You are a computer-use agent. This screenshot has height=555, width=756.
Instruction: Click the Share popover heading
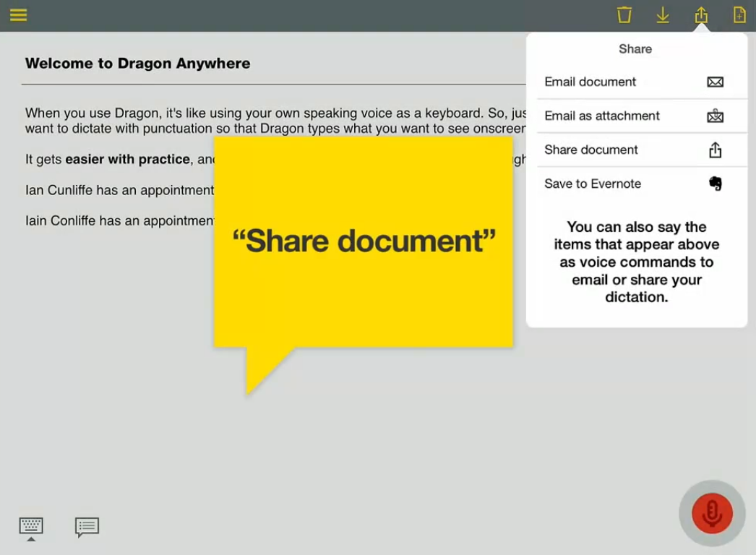(635, 49)
